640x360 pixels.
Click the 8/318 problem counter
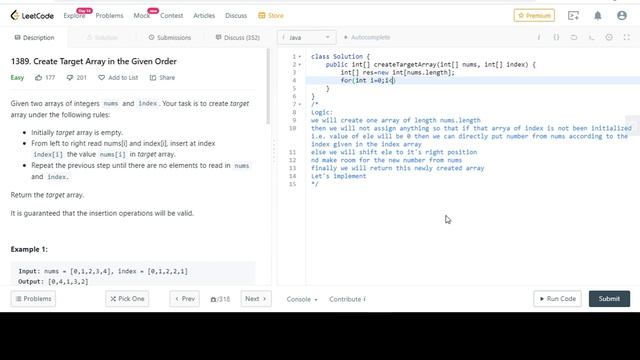click(x=220, y=299)
